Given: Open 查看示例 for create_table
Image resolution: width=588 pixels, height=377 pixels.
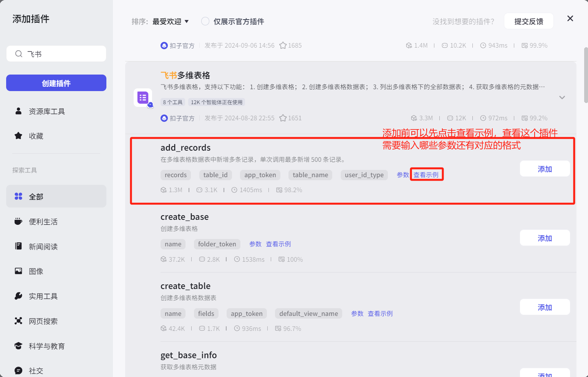Looking at the screenshot, I should click(x=380, y=314).
